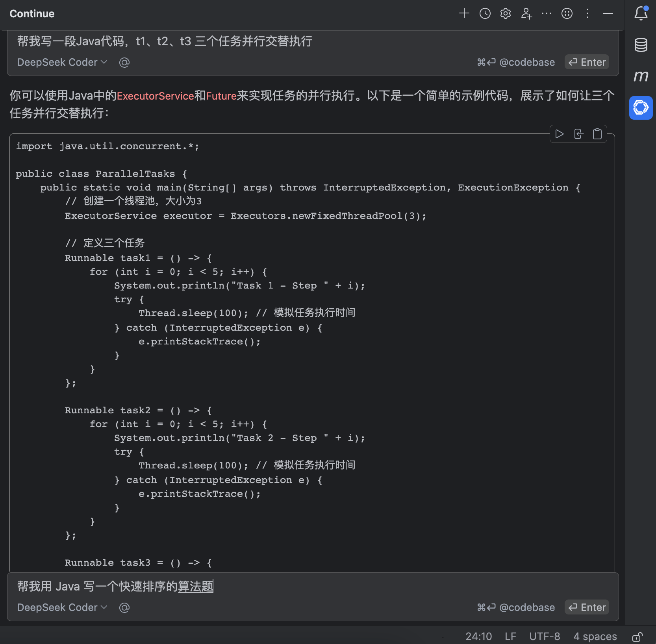Select the Continue sidebar icon
The width and height of the screenshot is (656, 644).
(641, 107)
